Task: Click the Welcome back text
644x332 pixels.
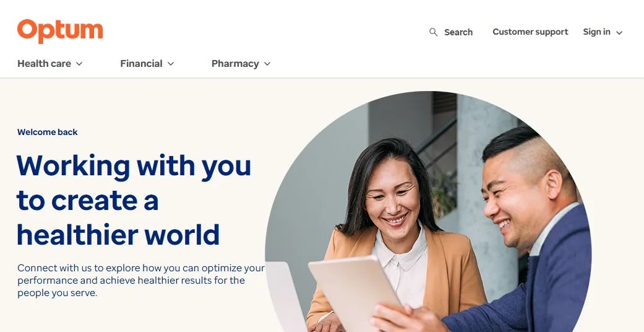Action: tap(47, 132)
